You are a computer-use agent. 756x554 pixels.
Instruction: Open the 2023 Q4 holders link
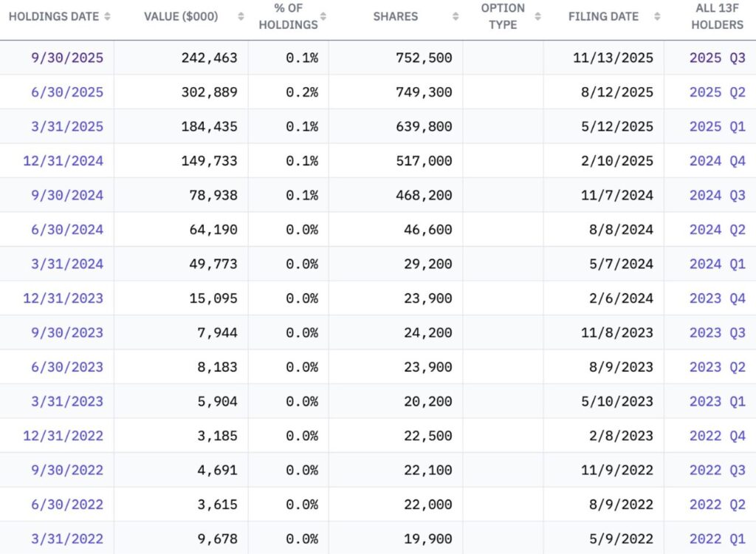(717, 298)
